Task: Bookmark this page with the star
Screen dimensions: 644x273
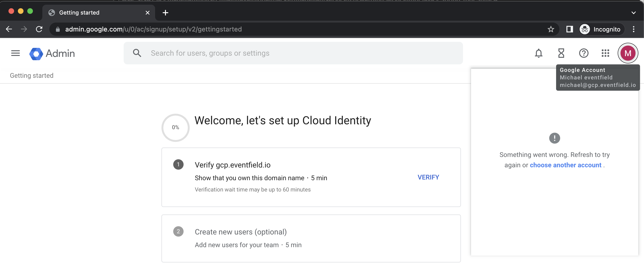Action: [551, 29]
